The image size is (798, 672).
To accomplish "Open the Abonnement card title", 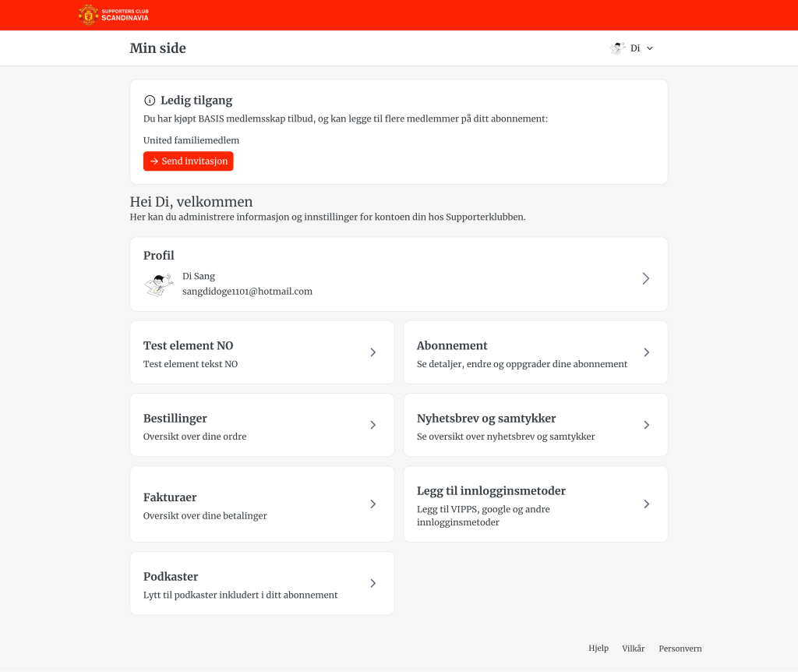I will tap(452, 345).
